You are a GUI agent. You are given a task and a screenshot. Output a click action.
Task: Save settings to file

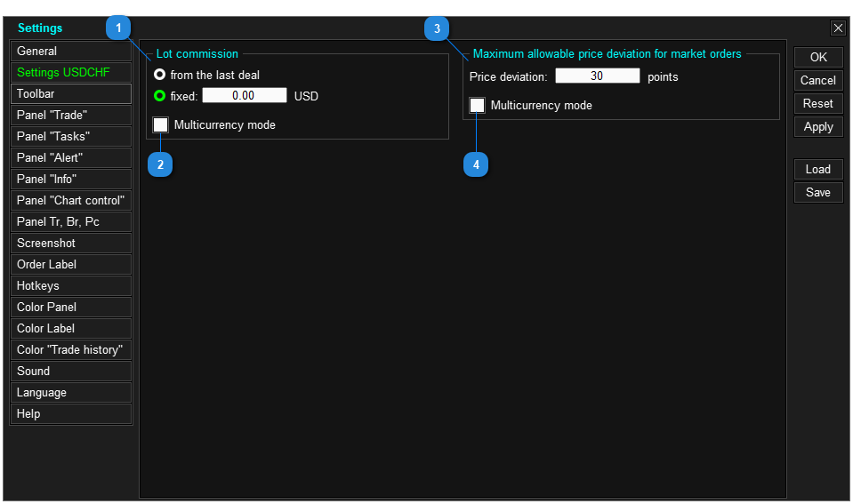click(818, 193)
